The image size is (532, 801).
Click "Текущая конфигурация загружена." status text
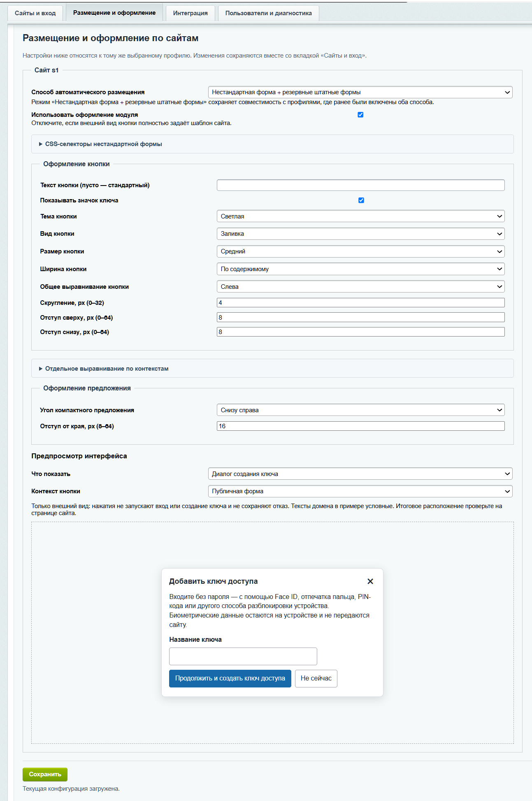coord(71,789)
